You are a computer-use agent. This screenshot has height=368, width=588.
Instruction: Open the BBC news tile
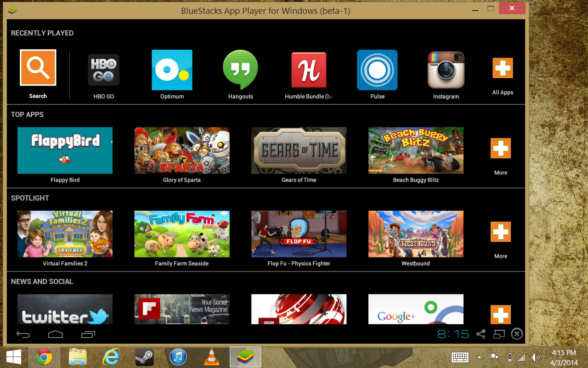click(x=299, y=309)
